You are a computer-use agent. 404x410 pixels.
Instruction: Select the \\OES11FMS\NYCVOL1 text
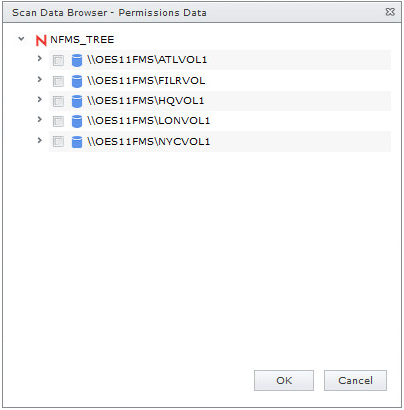click(149, 141)
